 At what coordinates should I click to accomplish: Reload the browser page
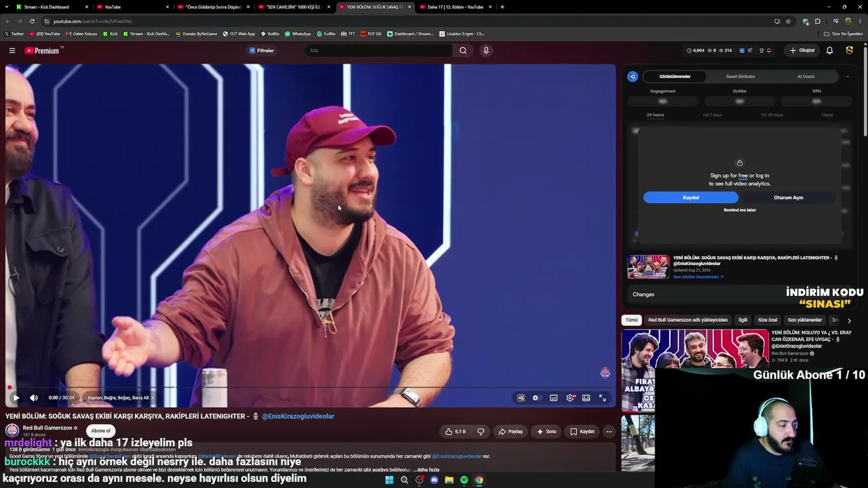point(32,21)
